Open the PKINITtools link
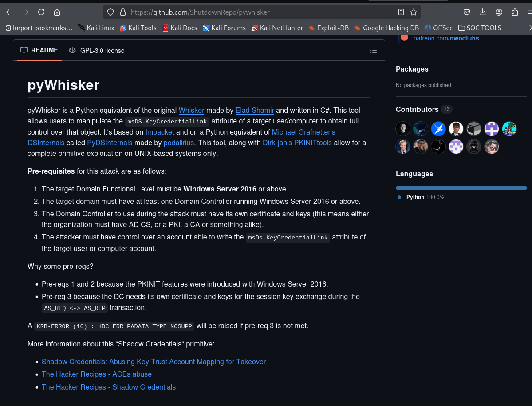The image size is (532, 406). [313, 143]
